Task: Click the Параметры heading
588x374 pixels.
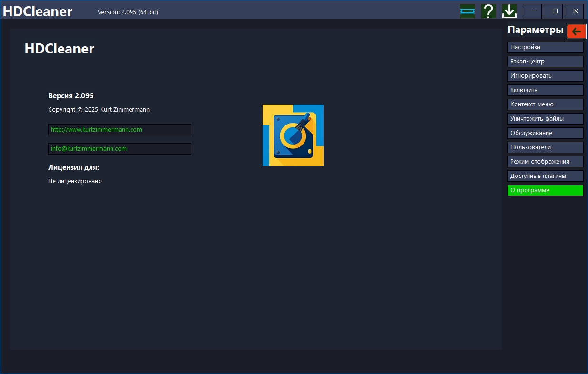Action: [x=536, y=30]
